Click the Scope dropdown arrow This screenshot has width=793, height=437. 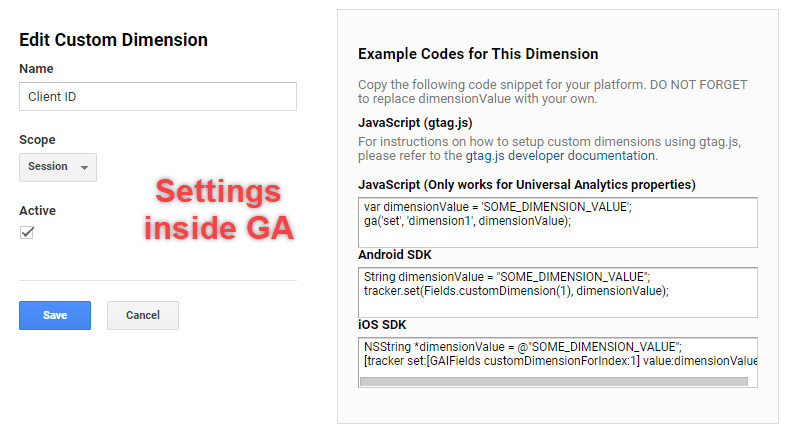point(84,167)
